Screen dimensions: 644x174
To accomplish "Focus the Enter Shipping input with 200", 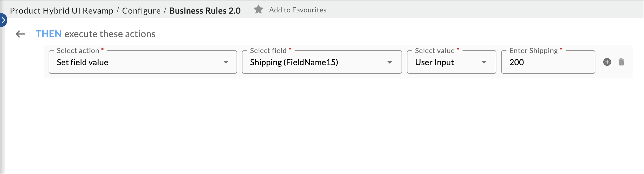I will [x=548, y=62].
